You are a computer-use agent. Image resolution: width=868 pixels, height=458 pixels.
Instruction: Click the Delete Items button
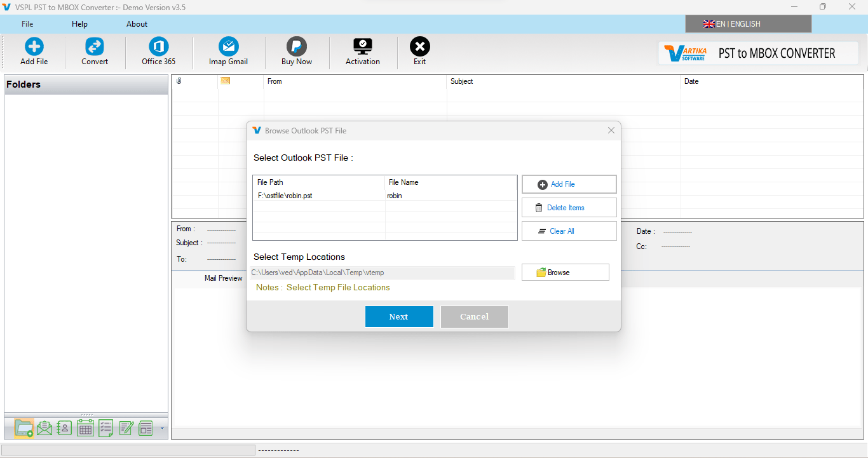point(569,208)
